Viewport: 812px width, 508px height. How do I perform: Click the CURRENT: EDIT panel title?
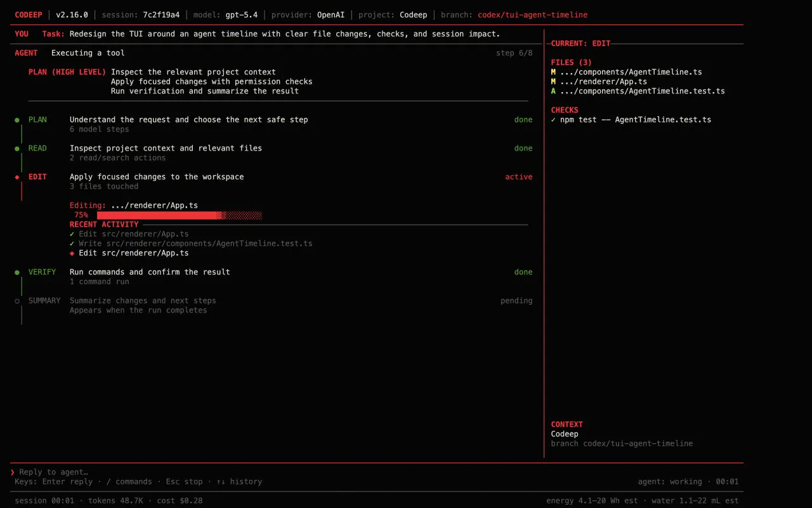click(x=580, y=44)
